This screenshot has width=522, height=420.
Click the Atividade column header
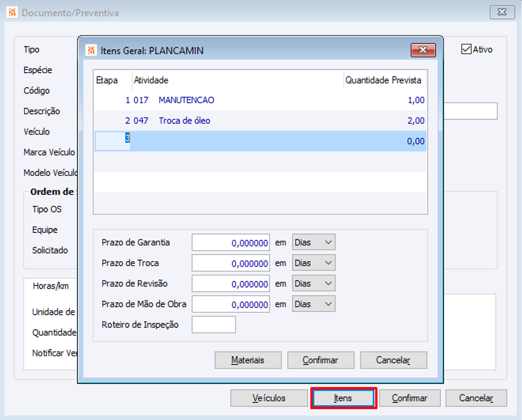tap(238, 80)
